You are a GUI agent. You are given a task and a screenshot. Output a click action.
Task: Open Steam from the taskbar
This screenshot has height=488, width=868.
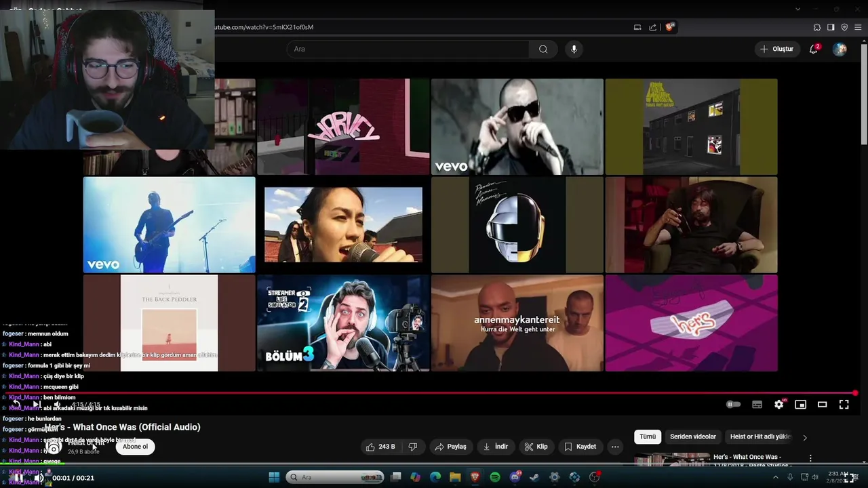[x=534, y=477]
